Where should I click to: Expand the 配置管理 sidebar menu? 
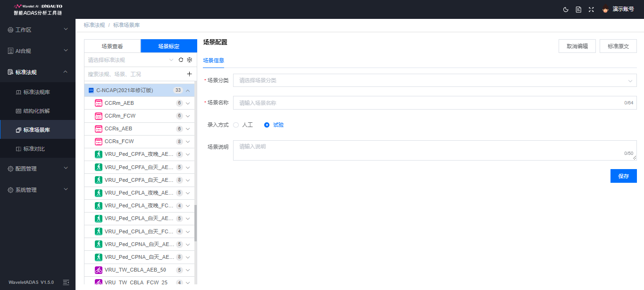click(x=66, y=168)
